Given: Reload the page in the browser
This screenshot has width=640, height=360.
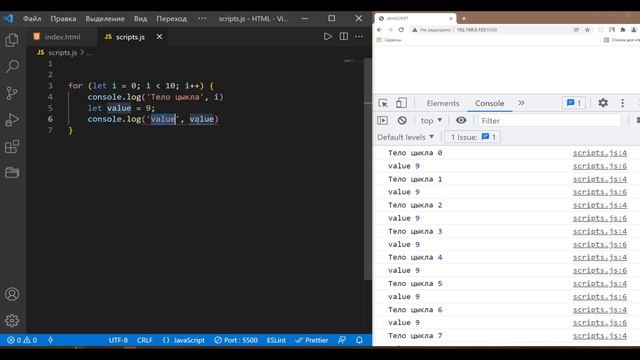Looking at the screenshot, I should click(401, 30).
